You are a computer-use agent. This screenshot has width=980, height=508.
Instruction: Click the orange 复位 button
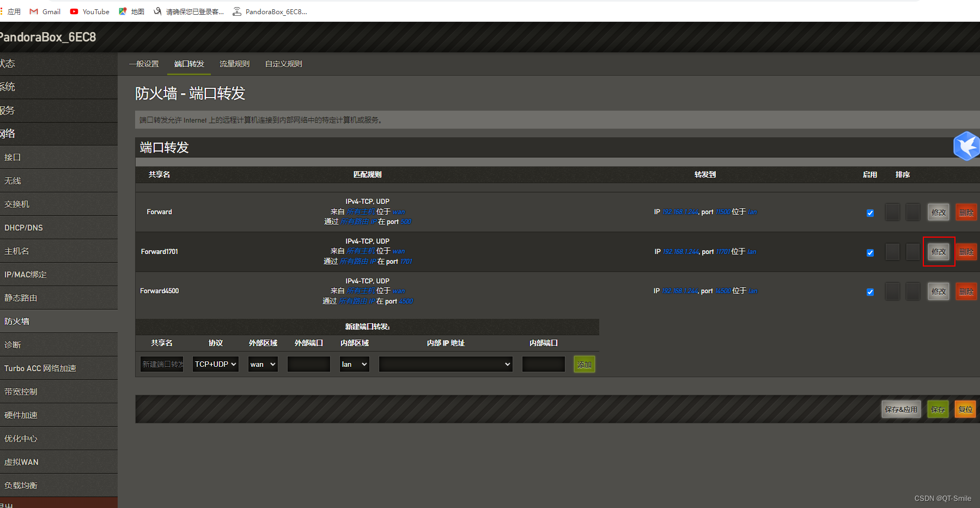tap(965, 409)
